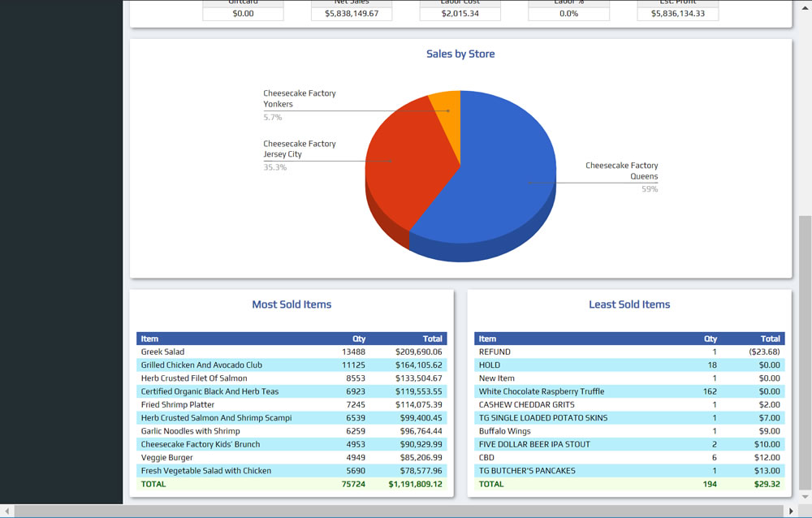Select the Buffalo Wings row
This screenshot has height=518, width=812.
click(629, 431)
